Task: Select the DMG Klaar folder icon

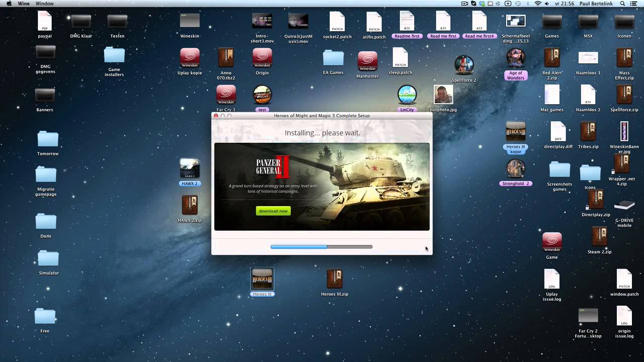Action: tap(81, 21)
